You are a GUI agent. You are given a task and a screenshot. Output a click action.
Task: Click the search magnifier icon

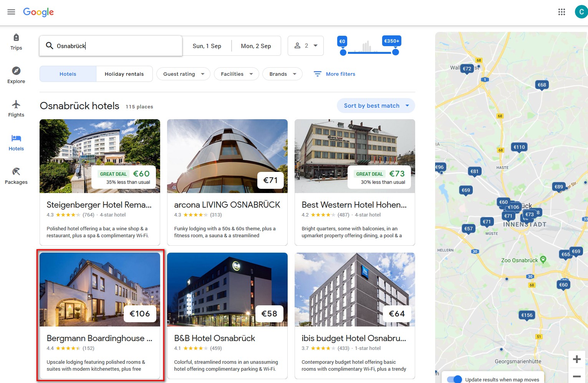50,45
